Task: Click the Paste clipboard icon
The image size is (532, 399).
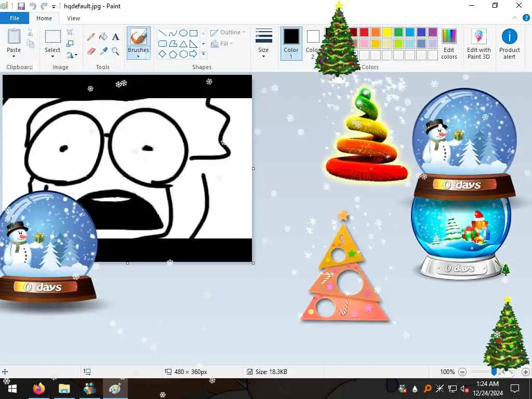Action: click(14, 36)
